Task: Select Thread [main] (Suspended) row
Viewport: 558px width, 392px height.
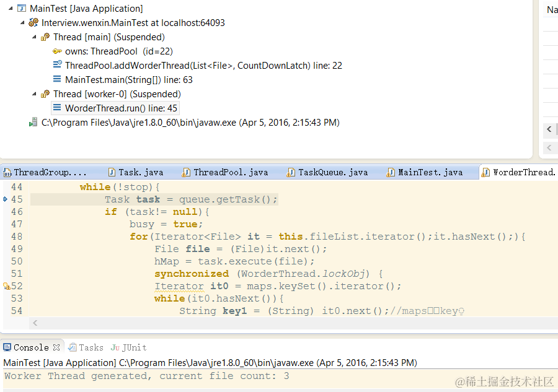Action: (x=109, y=37)
